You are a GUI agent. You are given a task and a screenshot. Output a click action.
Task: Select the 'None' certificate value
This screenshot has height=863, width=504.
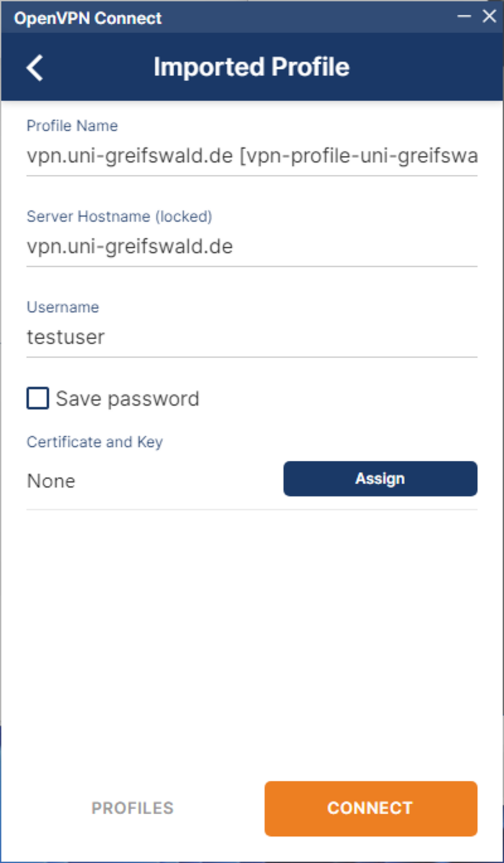click(x=51, y=481)
